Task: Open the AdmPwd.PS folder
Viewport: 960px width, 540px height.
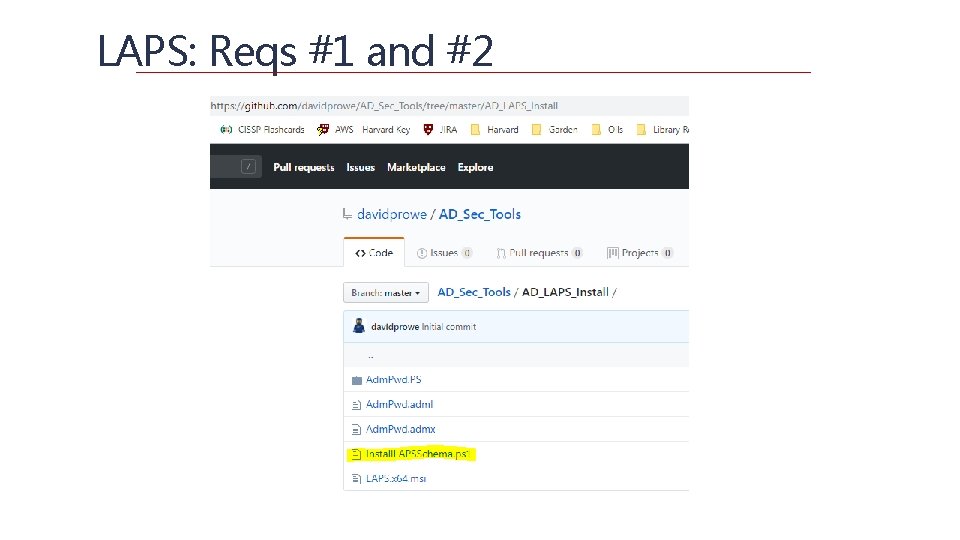Action: point(394,380)
